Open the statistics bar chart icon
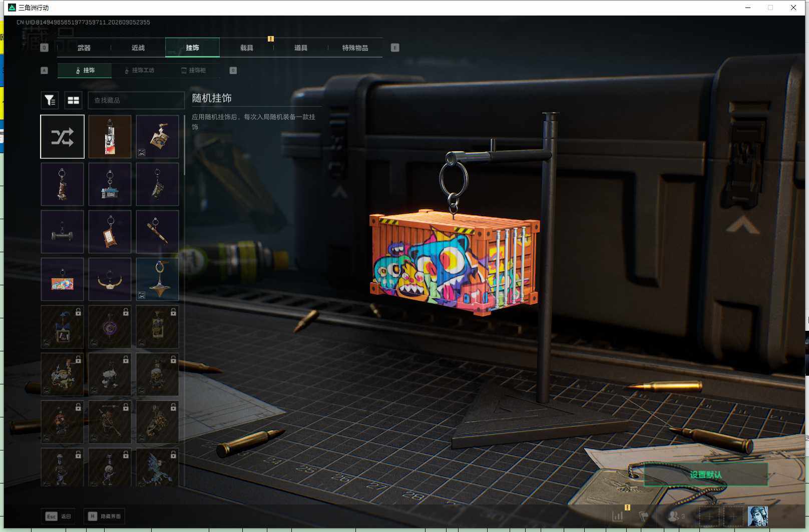The height and width of the screenshot is (532, 809). click(x=618, y=516)
